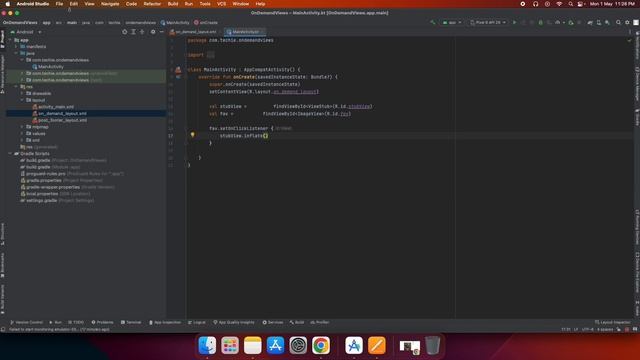The width and height of the screenshot is (640, 360).
Task: Click the override gutter icon beside onCreate
Action: point(178,77)
